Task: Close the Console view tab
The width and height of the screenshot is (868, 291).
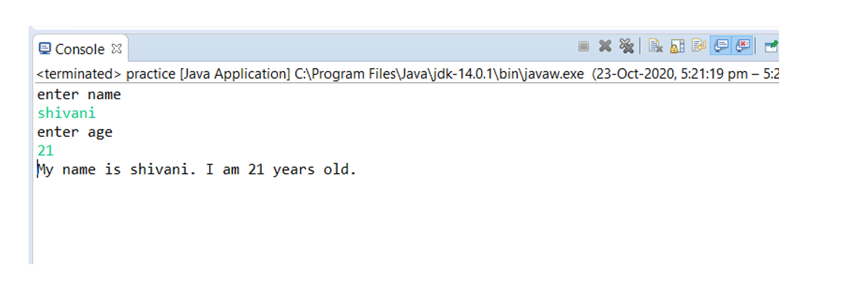Action: click(116, 49)
